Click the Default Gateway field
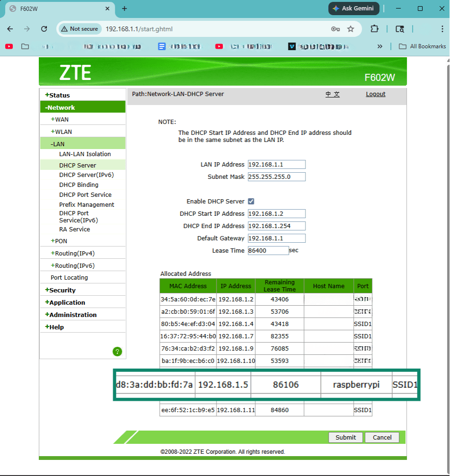 277,238
